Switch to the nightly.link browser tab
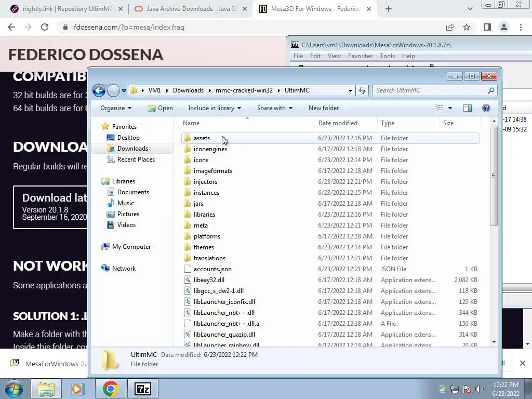This screenshot has height=399, width=532. [66, 9]
